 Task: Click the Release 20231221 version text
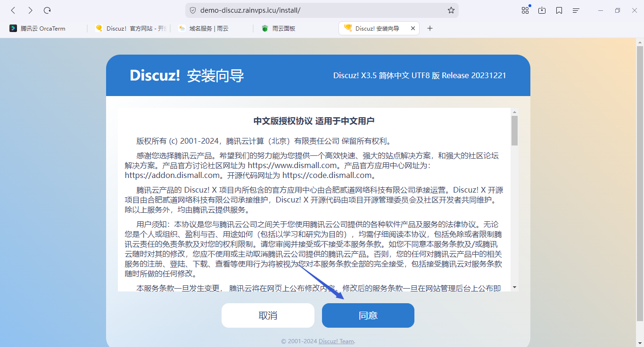[474, 75]
